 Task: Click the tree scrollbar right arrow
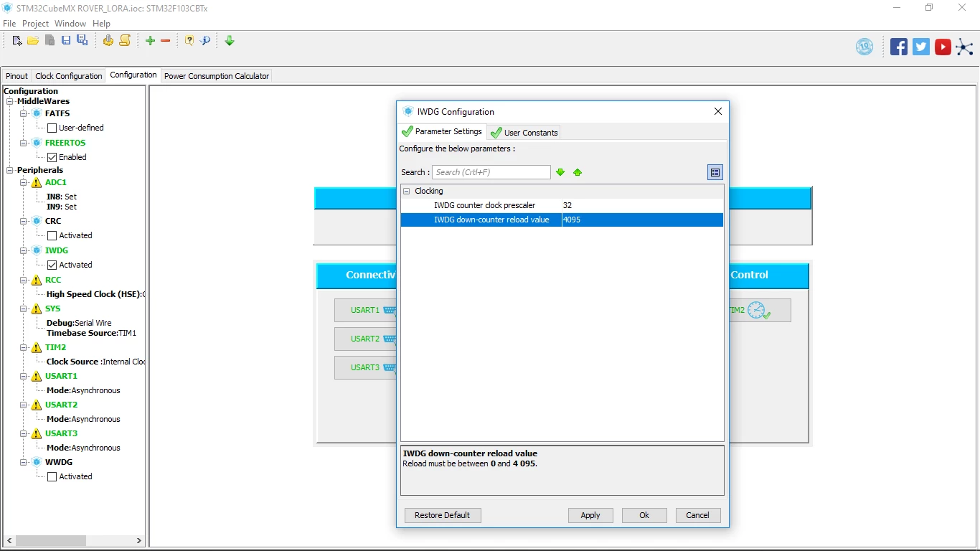139,540
